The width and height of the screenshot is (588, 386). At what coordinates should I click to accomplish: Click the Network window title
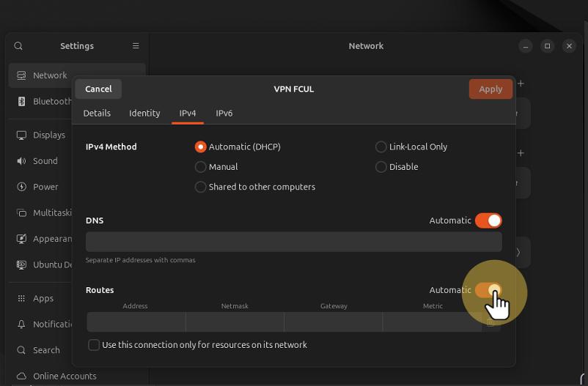click(366, 46)
